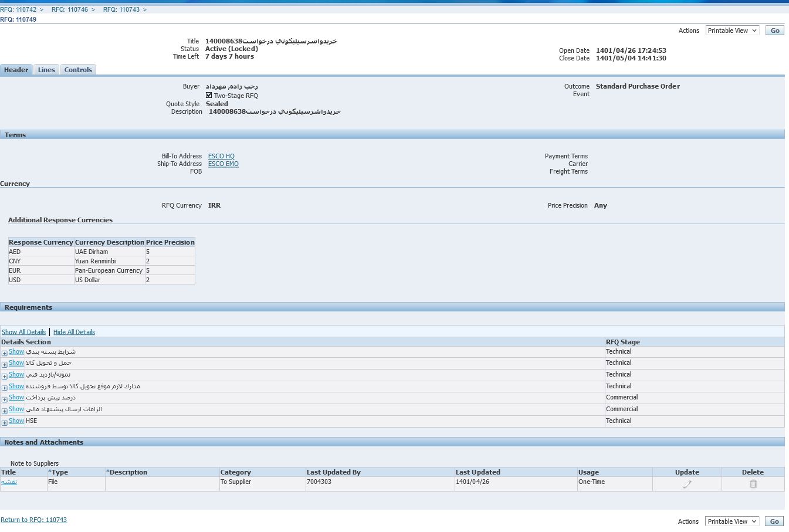Click Show link for HSE row
This screenshot has width=789, height=532.
[x=16, y=421]
